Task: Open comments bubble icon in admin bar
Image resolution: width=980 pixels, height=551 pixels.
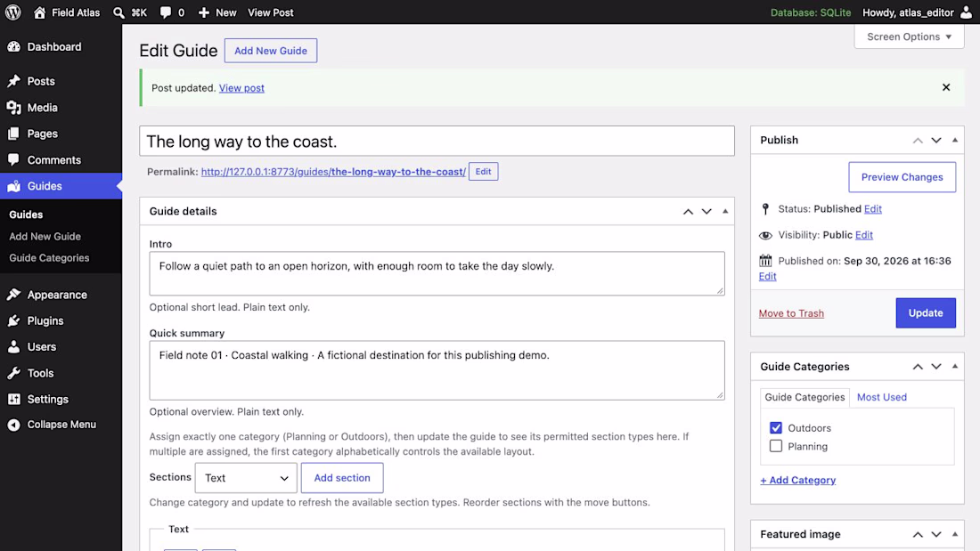Action: [x=165, y=12]
